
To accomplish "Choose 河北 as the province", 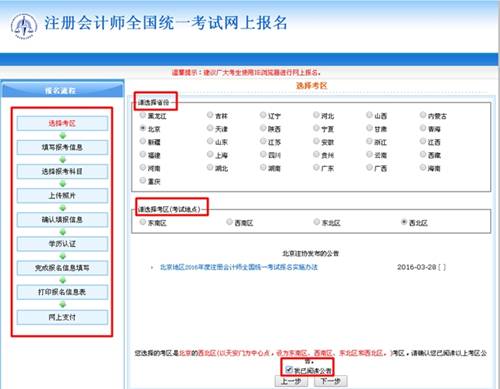I will pyautogui.click(x=316, y=115).
